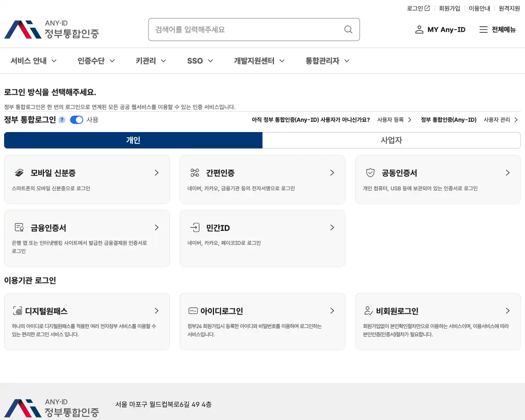Image resolution: width=525 pixels, height=420 pixels.
Task: Open the 회원가입 link
Action: tap(450, 8)
